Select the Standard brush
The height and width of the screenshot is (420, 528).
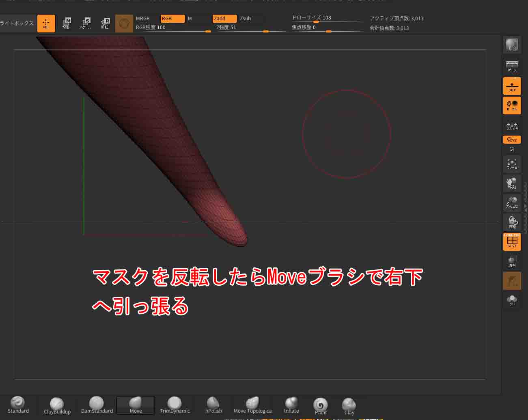pos(18,405)
